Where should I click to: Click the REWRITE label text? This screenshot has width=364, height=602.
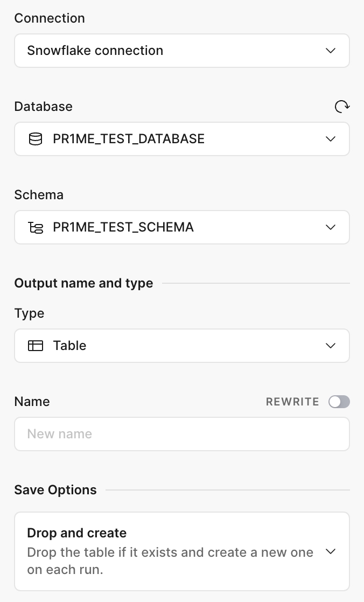[292, 402]
